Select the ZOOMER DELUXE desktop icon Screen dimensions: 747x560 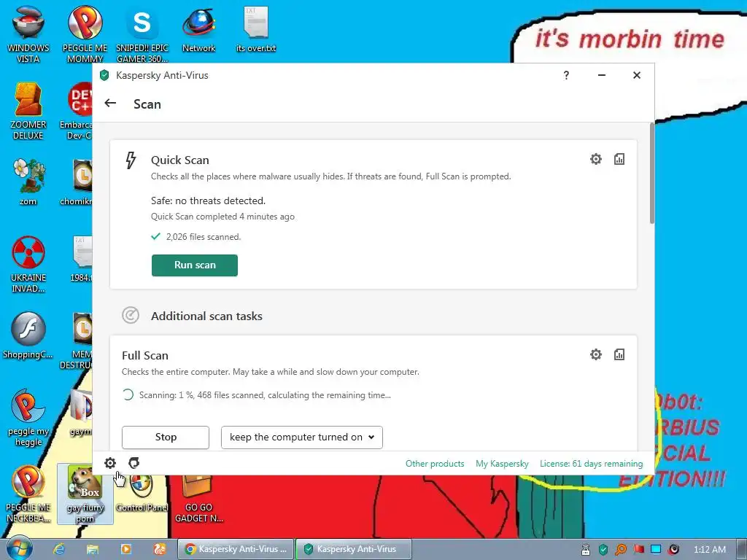(x=28, y=112)
